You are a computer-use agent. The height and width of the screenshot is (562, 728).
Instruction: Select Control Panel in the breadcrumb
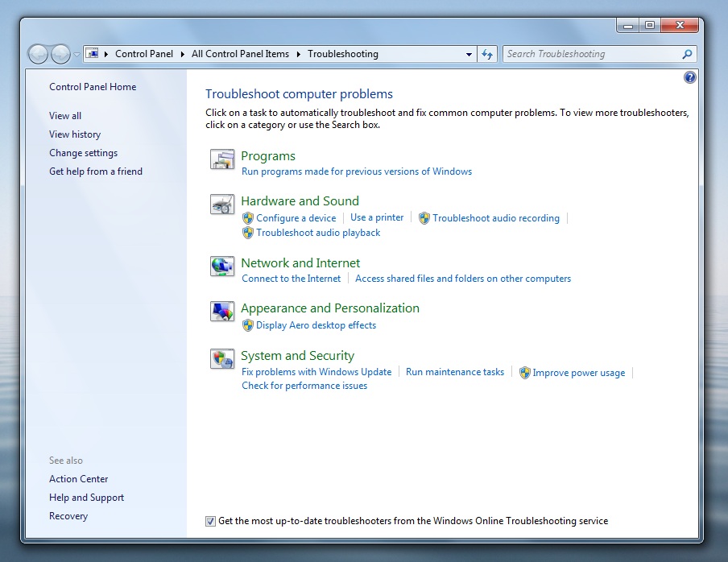[144, 54]
